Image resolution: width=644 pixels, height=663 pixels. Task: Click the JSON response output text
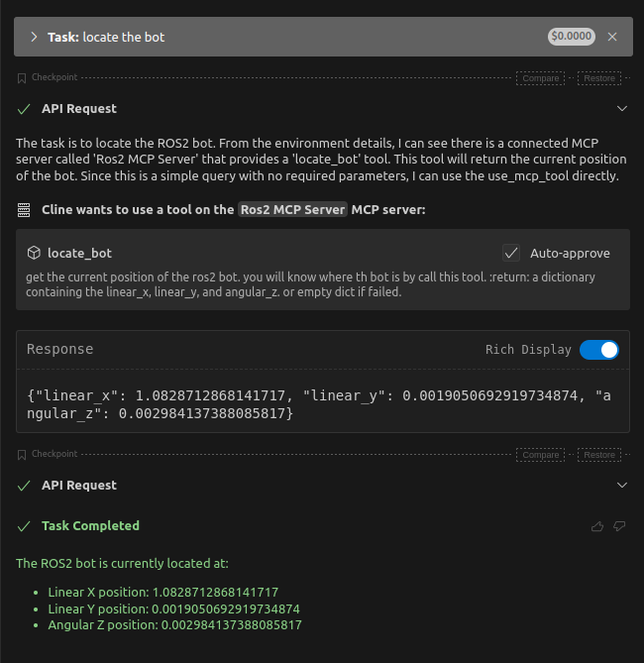point(319,404)
